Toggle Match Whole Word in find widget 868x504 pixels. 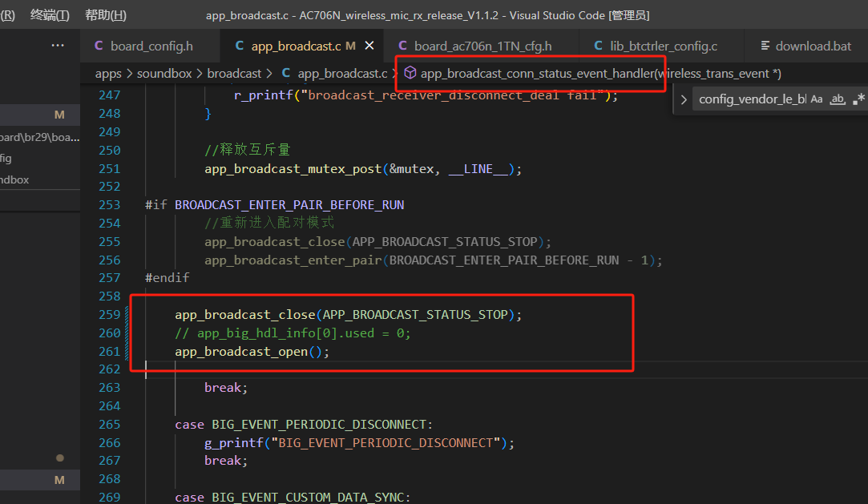[838, 99]
